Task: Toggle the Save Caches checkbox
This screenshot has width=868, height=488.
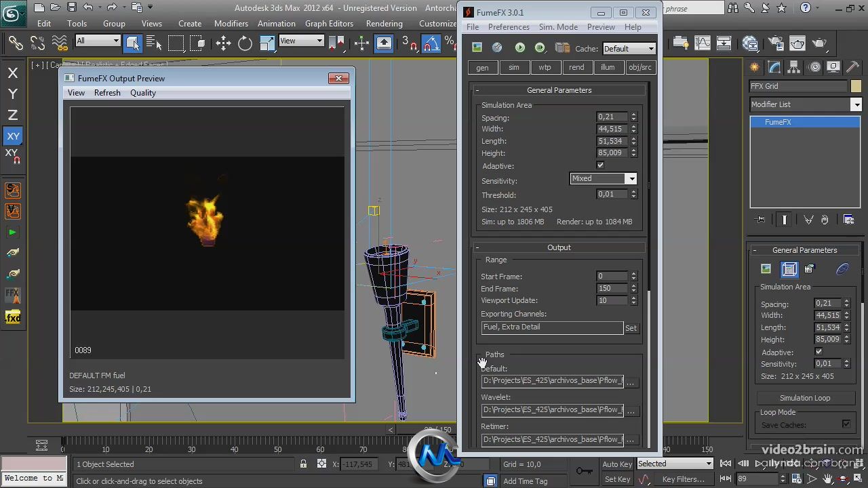Action: [x=846, y=424]
